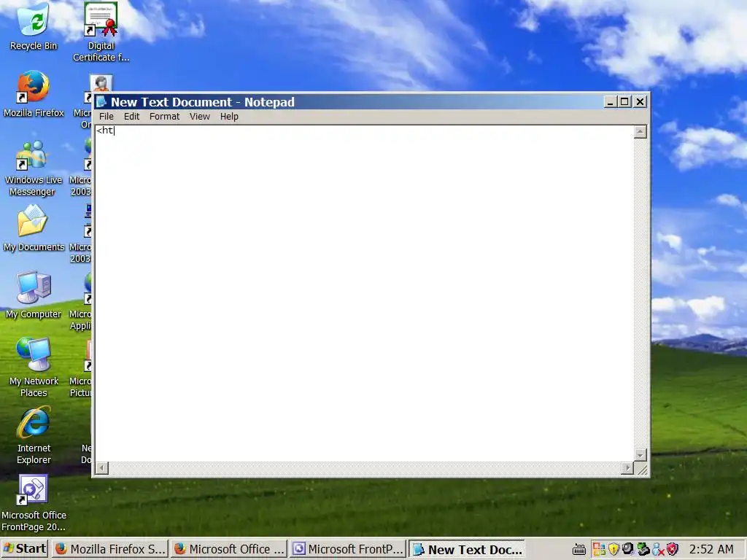Click the vertical scrollbar down arrow
The image size is (747, 560).
pos(640,455)
